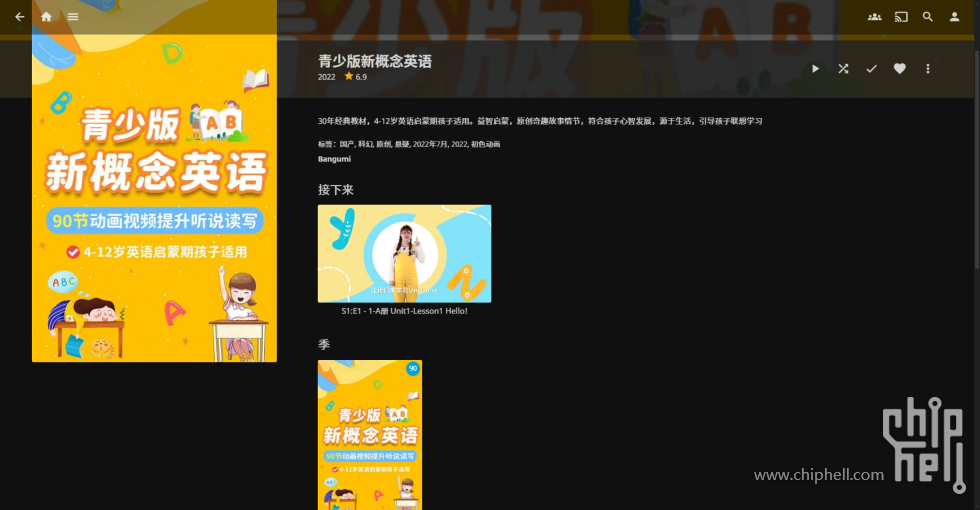The image size is (980, 510).
Task: Click the large series poster image
Action: coord(154,181)
